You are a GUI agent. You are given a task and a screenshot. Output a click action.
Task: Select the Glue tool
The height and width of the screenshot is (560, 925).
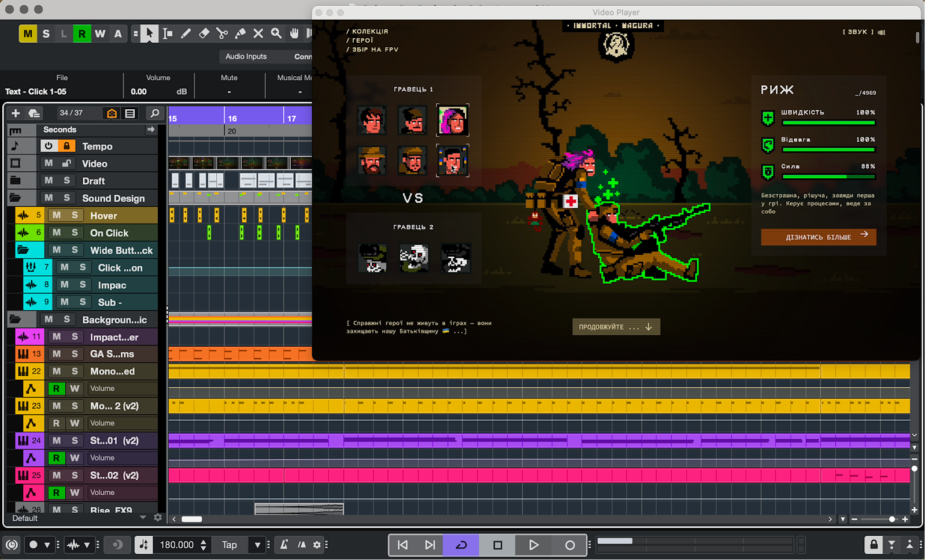pos(240,34)
